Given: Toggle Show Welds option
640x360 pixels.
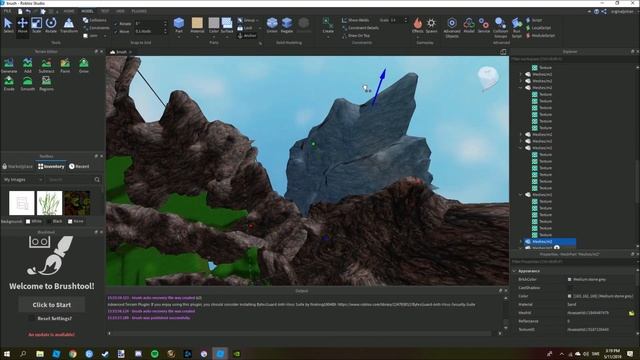Looking at the screenshot, I should tap(356, 20).
